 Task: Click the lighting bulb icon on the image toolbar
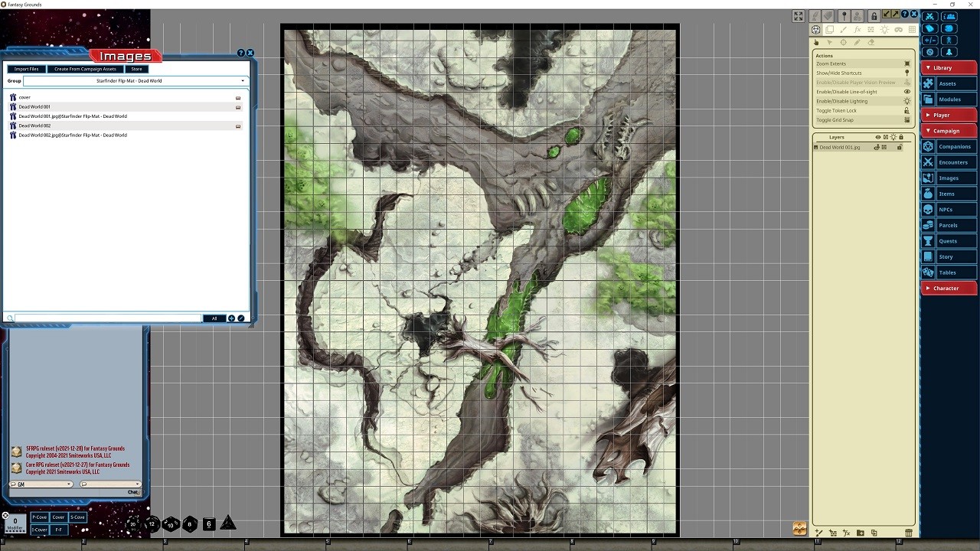pyautogui.click(x=884, y=29)
